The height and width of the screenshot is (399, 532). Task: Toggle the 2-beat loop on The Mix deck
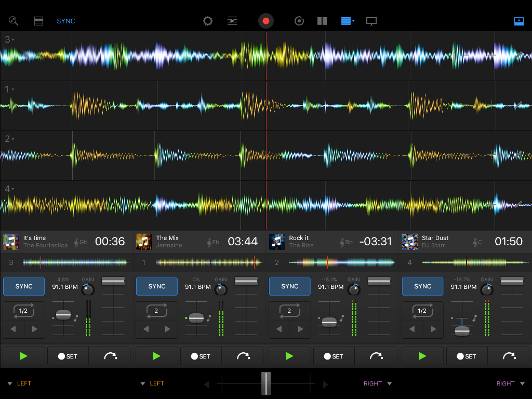(156, 311)
